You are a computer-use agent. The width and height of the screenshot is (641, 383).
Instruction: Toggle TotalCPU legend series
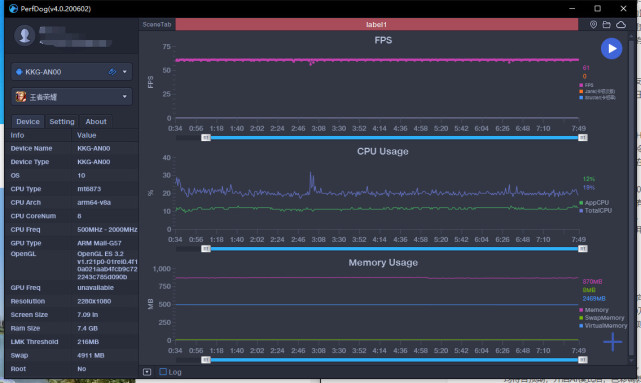[596, 211]
